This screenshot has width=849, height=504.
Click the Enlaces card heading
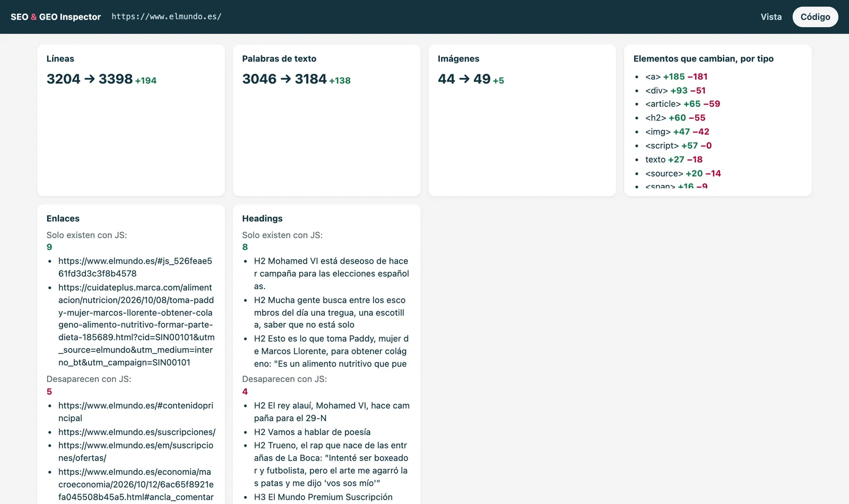(63, 219)
